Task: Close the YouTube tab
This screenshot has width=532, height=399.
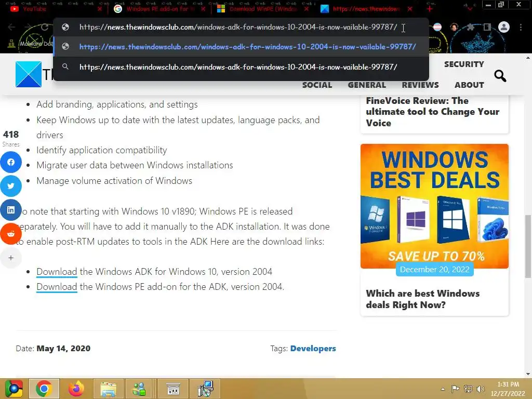Action: tap(99, 9)
